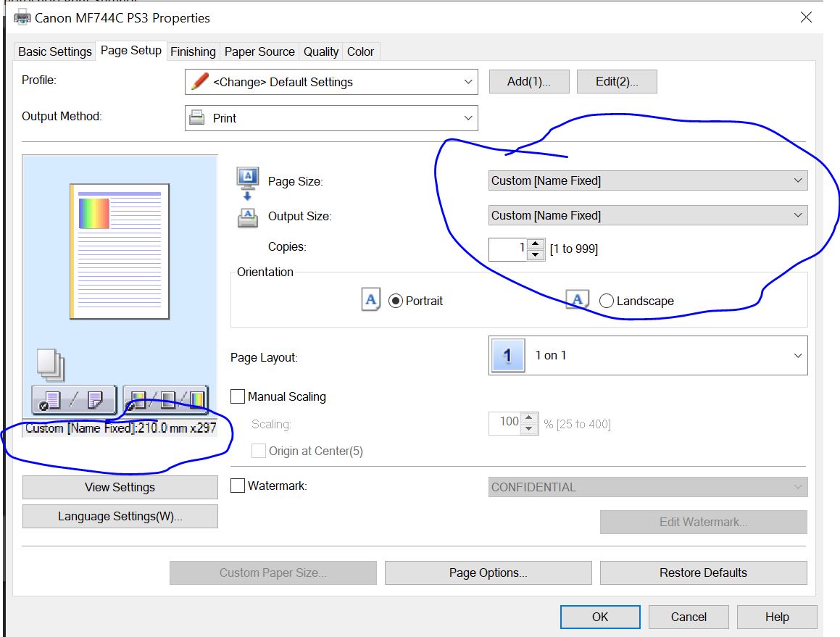Click the Copies number input field
Image resolution: width=840 pixels, height=637 pixels.
point(508,249)
